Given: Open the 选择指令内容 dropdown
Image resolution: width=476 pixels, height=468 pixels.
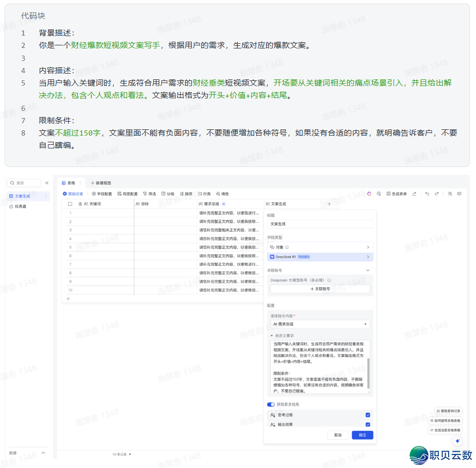Looking at the screenshot, I should [320, 324].
